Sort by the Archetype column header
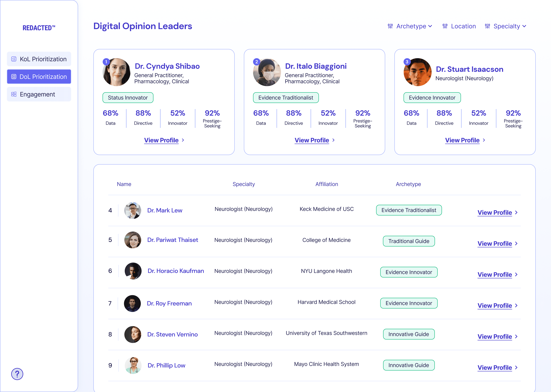Image resolution: width=551 pixels, height=392 pixels. pyautogui.click(x=408, y=184)
